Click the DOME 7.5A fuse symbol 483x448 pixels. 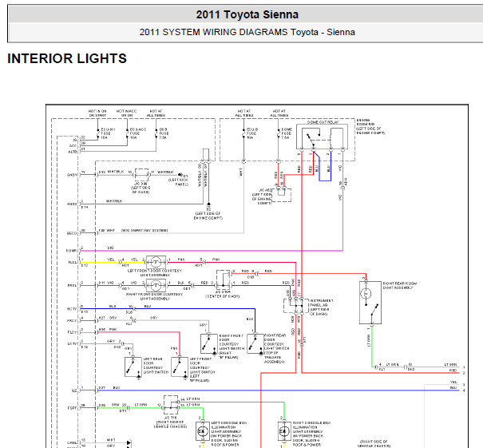[278, 133]
